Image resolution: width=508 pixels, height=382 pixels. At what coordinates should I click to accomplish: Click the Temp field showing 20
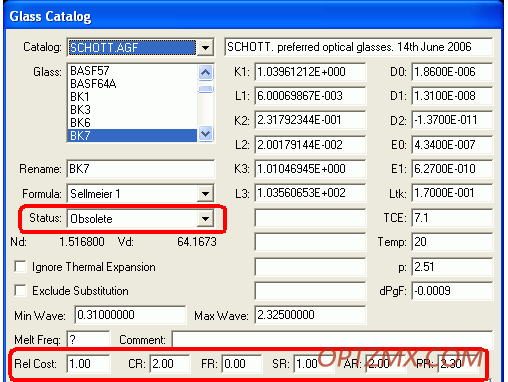pos(452,242)
